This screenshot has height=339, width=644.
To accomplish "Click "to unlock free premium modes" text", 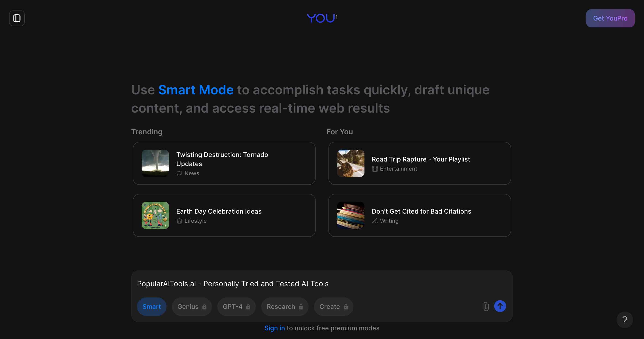I will pyautogui.click(x=333, y=328).
